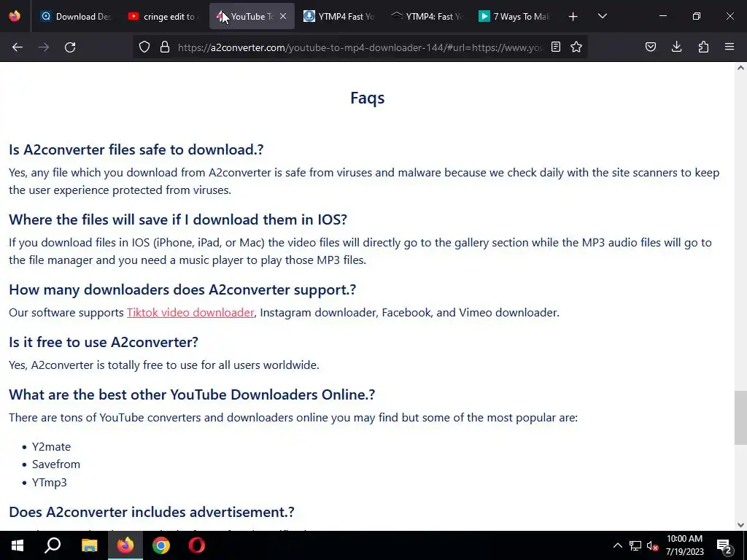747x560 pixels.
Task: Click the Firefox taskbar icon
Action: [125, 545]
